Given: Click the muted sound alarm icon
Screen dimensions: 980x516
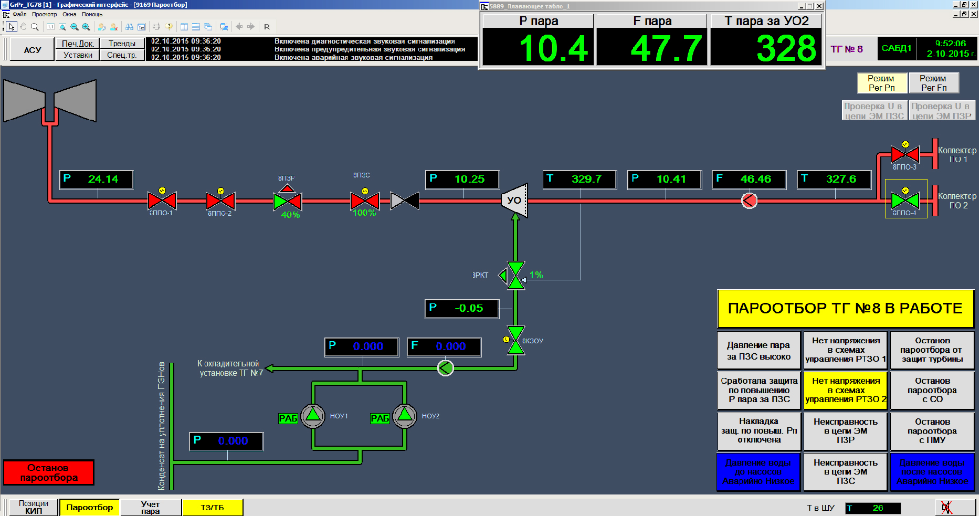Looking at the screenshot, I should click(946, 508).
